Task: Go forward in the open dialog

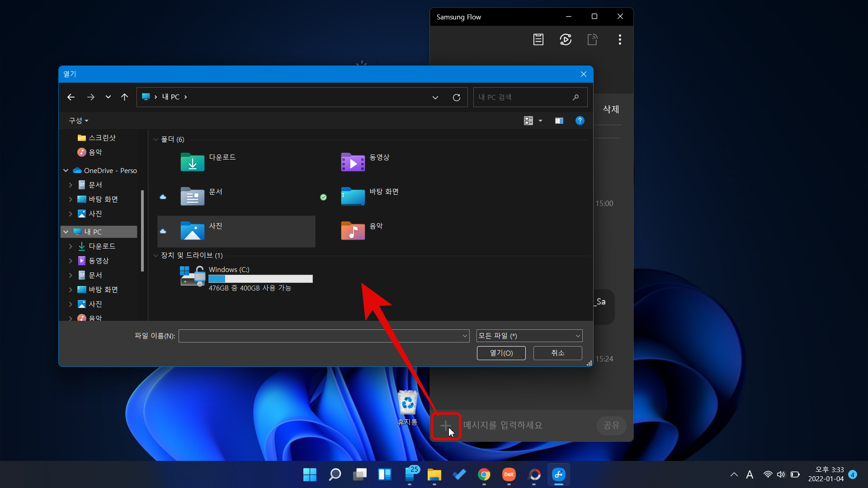Action: (x=91, y=97)
